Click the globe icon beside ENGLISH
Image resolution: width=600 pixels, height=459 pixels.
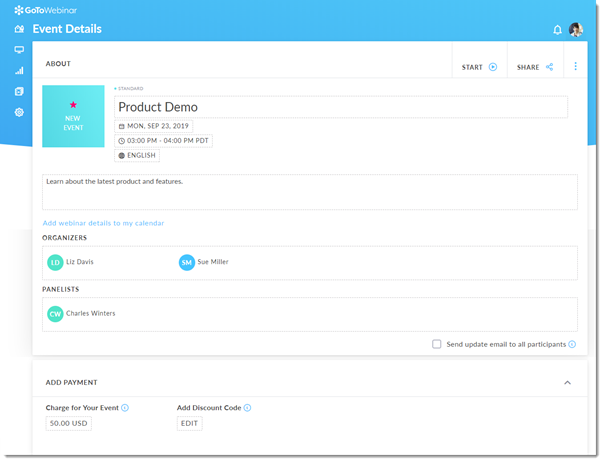(122, 156)
